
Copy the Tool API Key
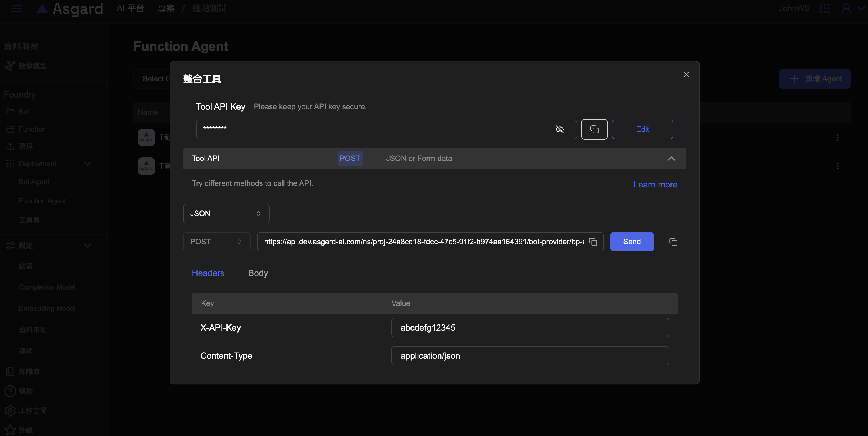click(594, 129)
